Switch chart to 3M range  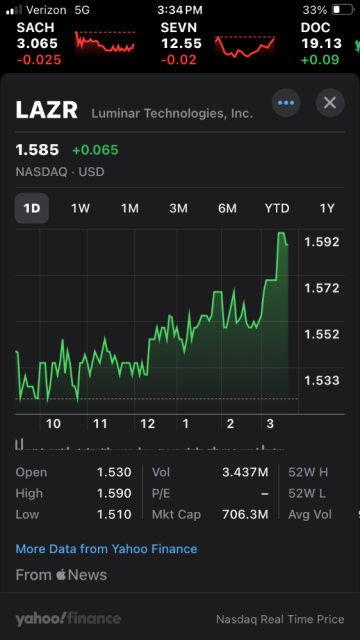click(178, 209)
